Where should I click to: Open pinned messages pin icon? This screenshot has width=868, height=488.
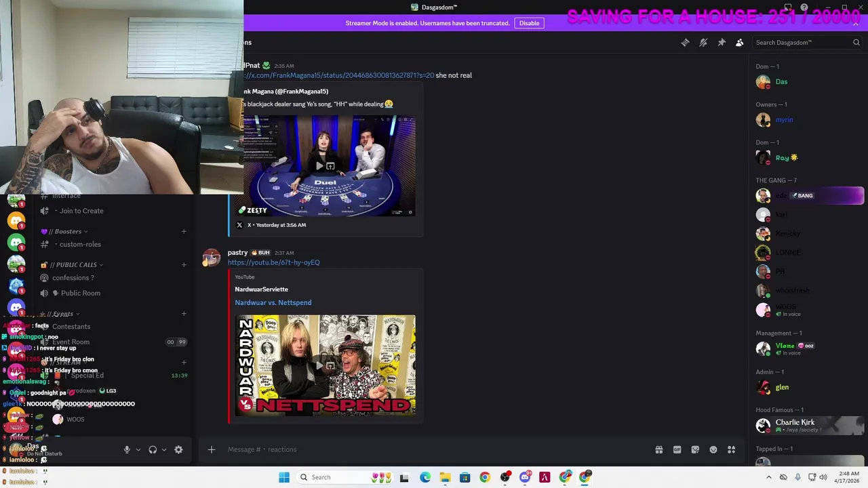[x=722, y=43]
